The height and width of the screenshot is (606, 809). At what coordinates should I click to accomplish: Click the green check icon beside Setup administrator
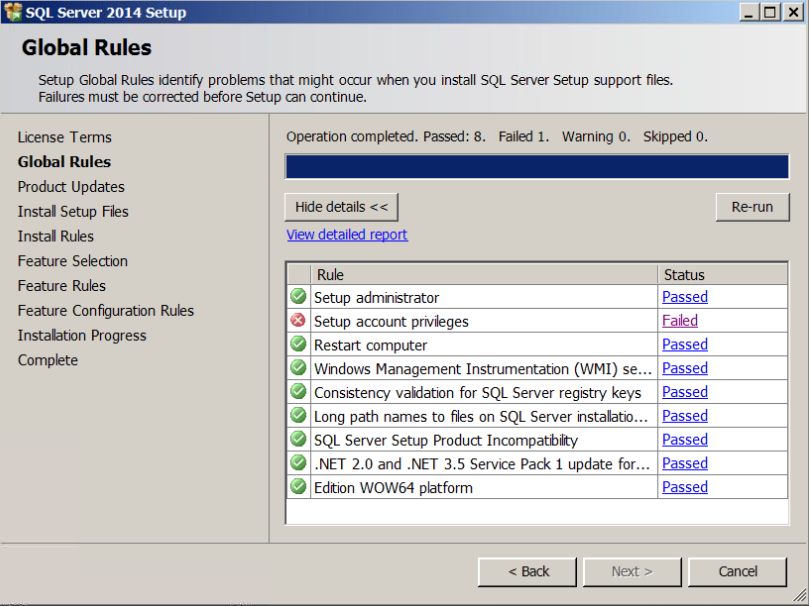pos(298,297)
